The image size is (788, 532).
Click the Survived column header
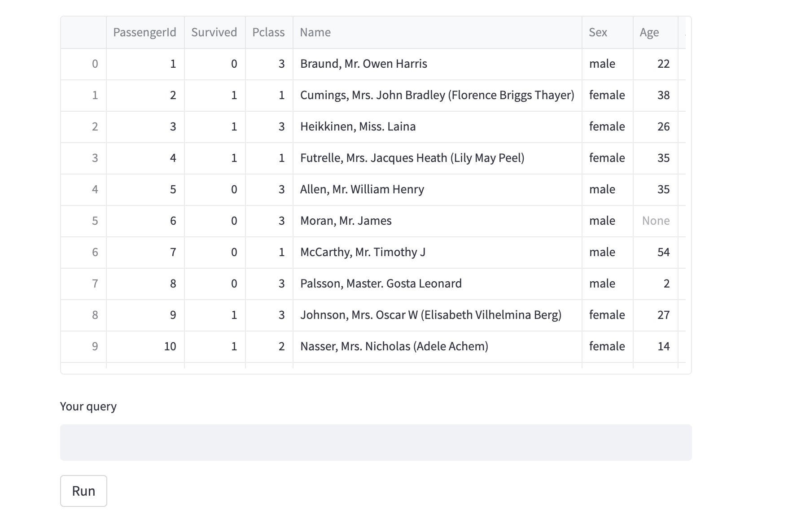(x=214, y=32)
